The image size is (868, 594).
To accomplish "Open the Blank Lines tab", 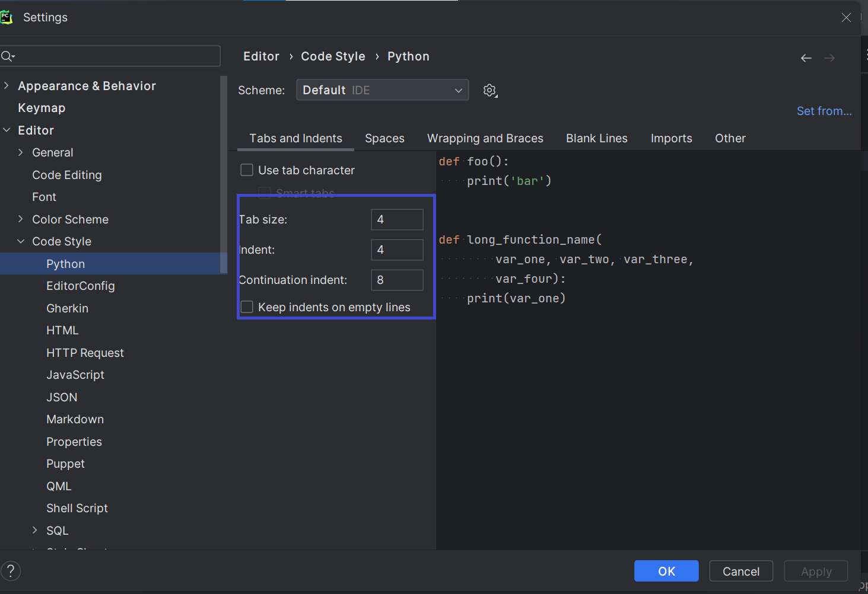I will 596,138.
